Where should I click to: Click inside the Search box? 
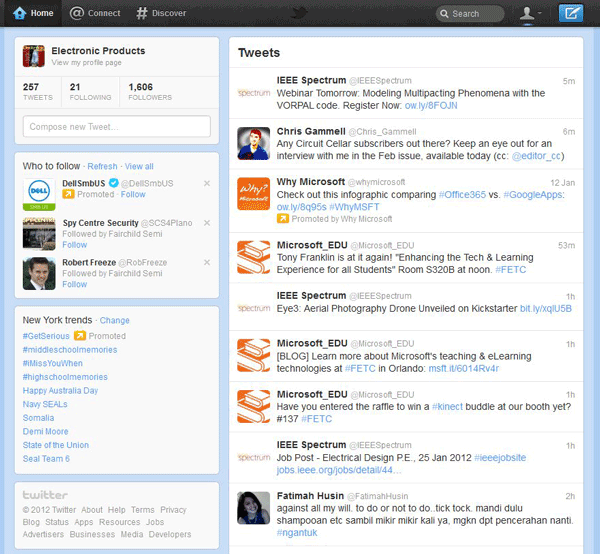click(x=470, y=14)
